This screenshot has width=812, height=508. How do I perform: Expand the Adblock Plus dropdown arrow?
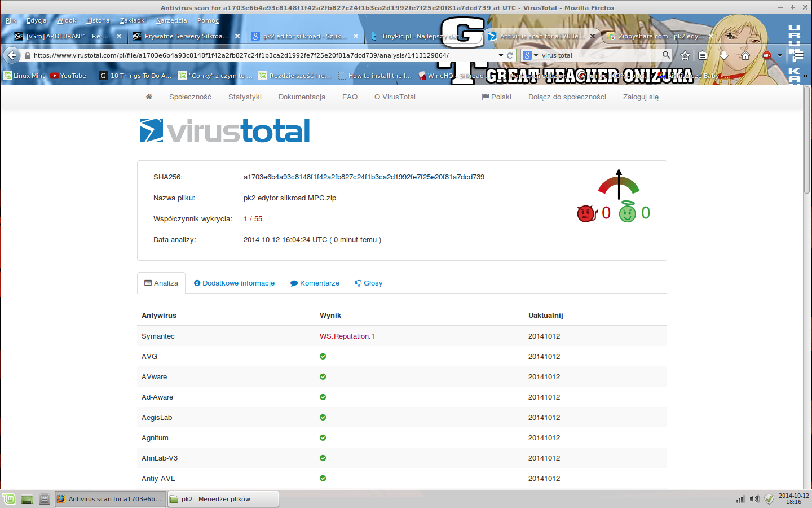coord(780,55)
